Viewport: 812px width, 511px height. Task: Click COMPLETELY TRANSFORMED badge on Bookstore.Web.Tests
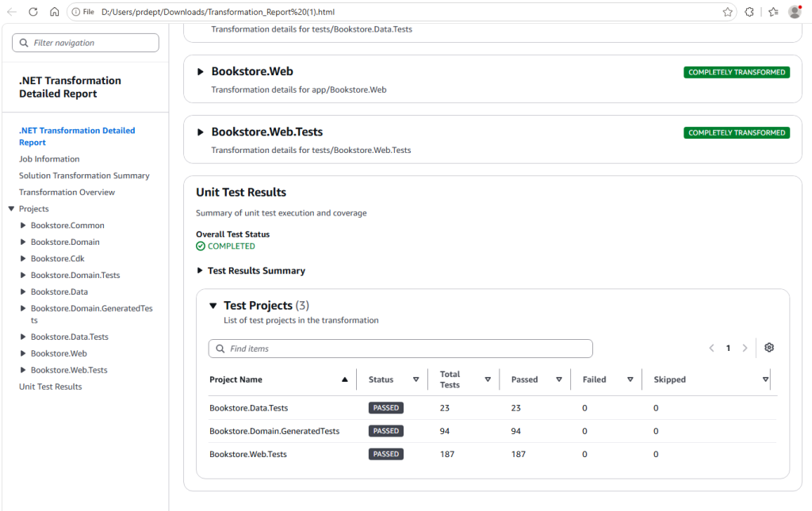737,133
